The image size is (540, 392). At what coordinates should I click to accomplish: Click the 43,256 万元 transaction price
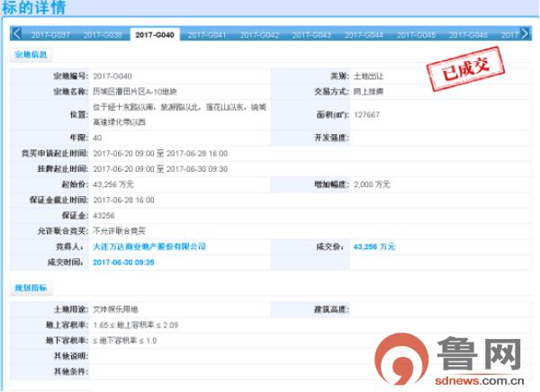pos(374,246)
